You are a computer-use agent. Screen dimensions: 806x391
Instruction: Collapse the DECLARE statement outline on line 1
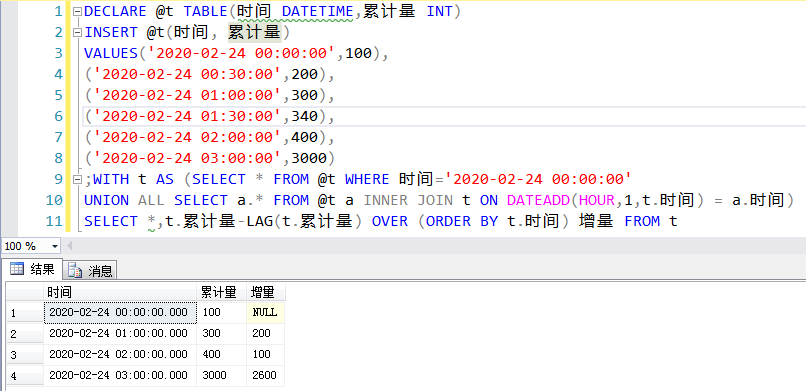pos(77,11)
